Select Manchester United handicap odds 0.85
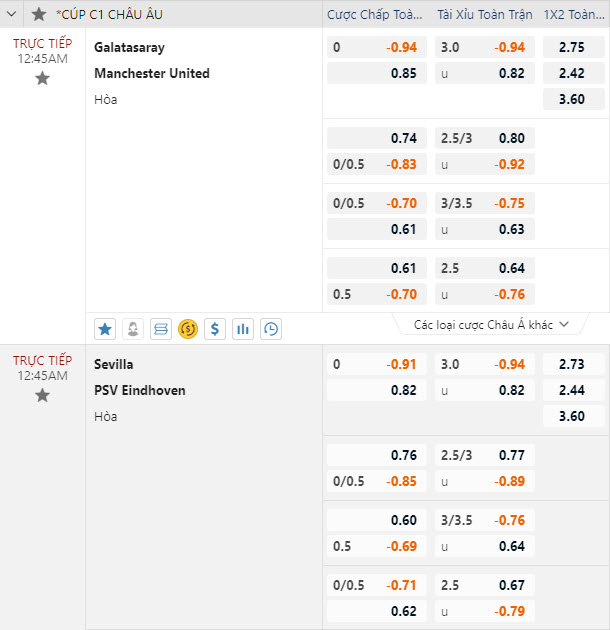 point(377,73)
